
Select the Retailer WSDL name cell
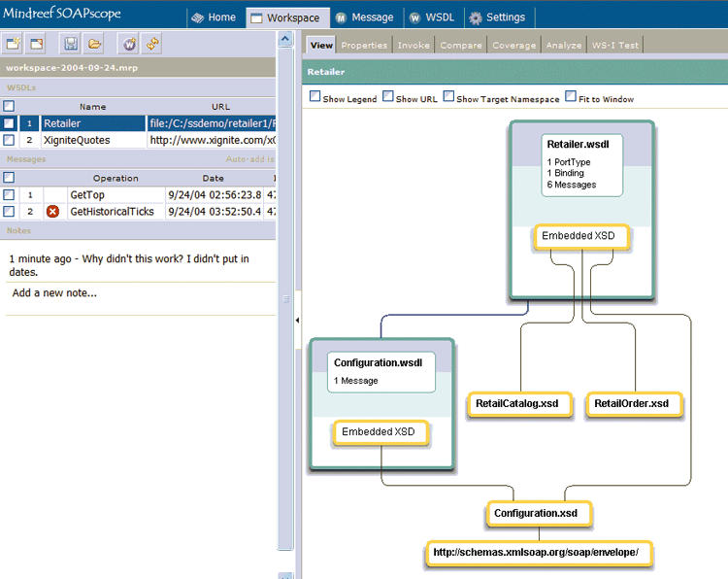point(93,123)
